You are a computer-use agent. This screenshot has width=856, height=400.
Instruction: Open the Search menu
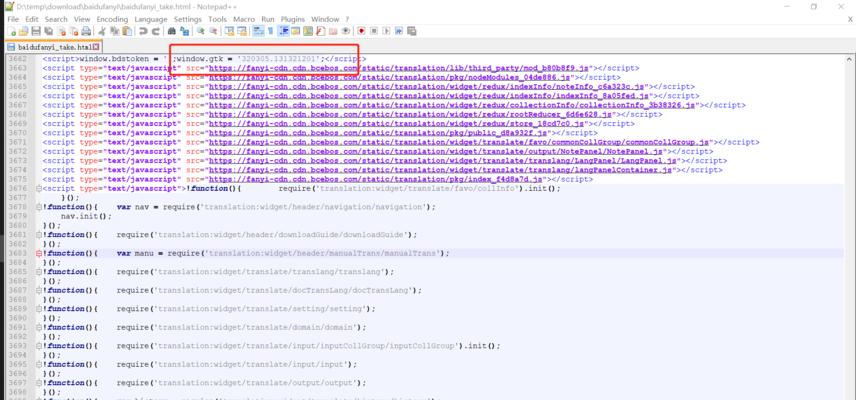[x=56, y=19]
